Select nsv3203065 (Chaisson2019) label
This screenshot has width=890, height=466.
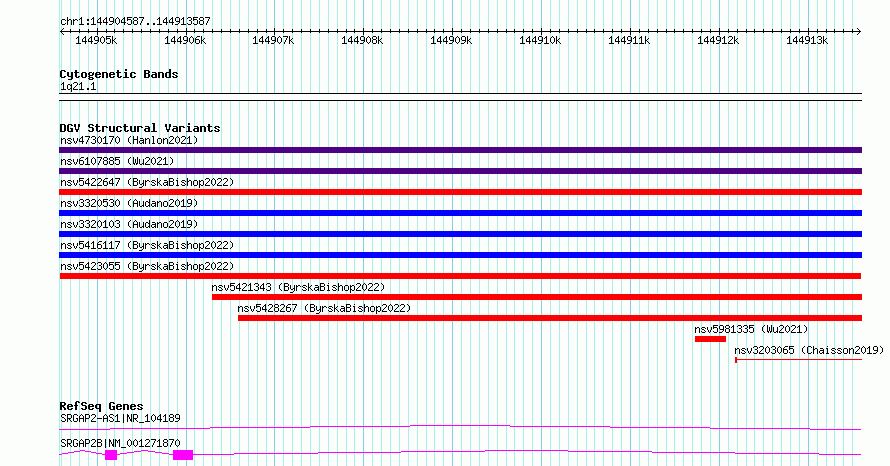[809, 350]
